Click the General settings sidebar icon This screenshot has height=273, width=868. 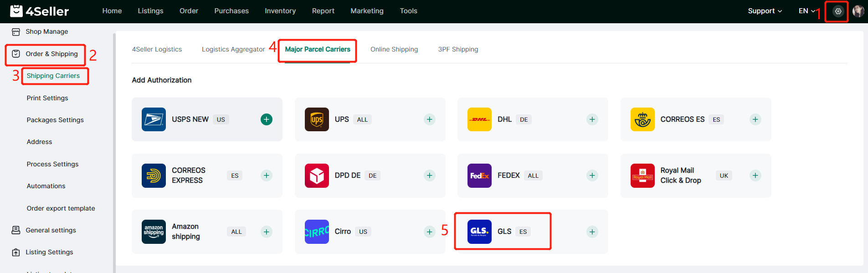pyautogui.click(x=16, y=230)
